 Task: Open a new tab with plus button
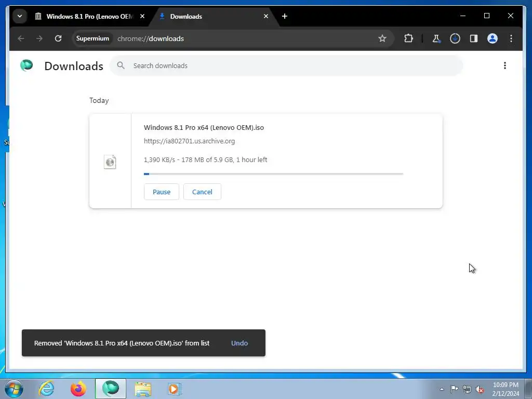tap(285, 16)
